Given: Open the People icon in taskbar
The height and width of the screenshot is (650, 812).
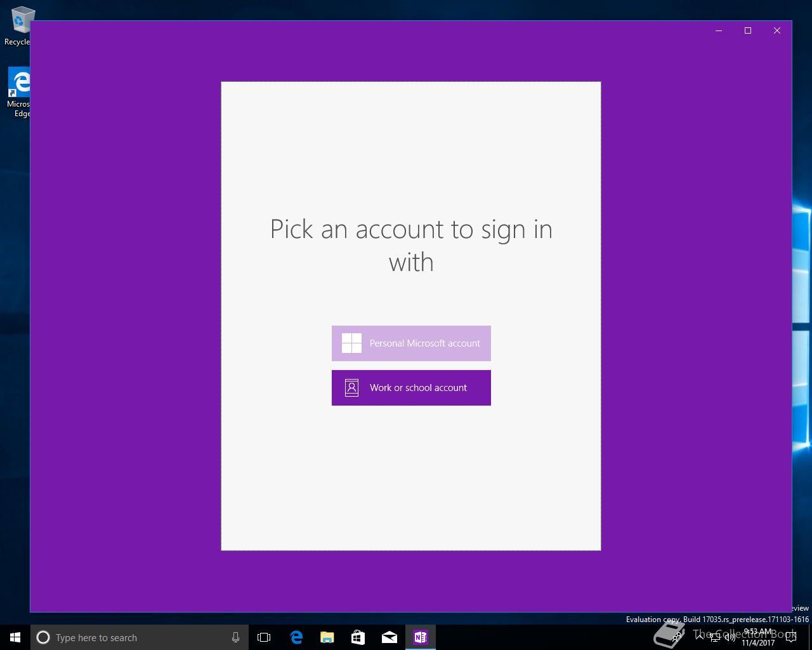Looking at the screenshot, I should coord(677,637).
